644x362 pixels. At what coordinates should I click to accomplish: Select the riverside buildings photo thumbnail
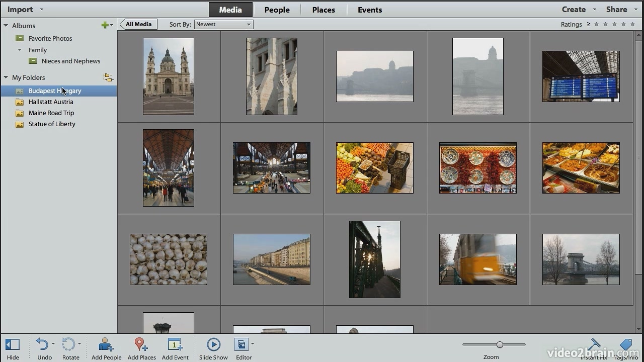[272, 259]
